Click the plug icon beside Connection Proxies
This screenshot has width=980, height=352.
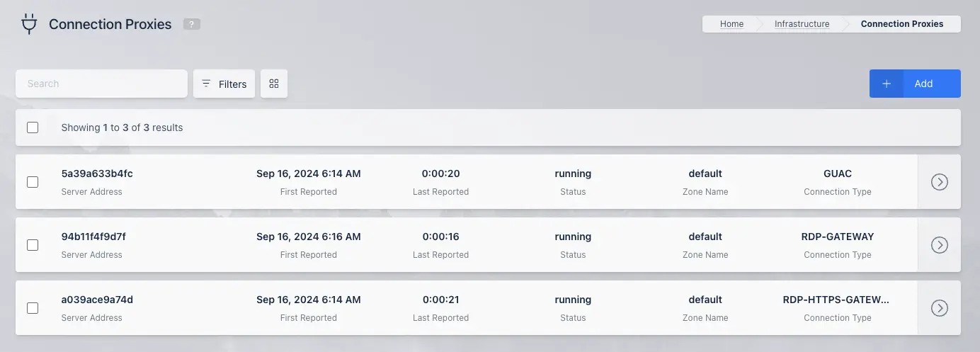pos(29,25)
